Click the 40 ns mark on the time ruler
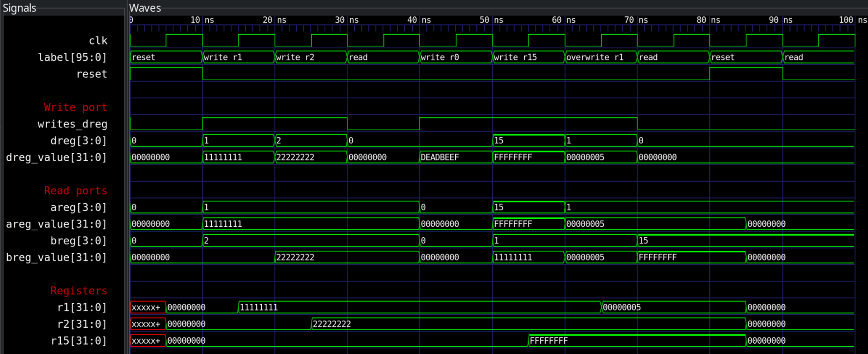This screenshot has width=868, height=354. [x=420, y=20]
